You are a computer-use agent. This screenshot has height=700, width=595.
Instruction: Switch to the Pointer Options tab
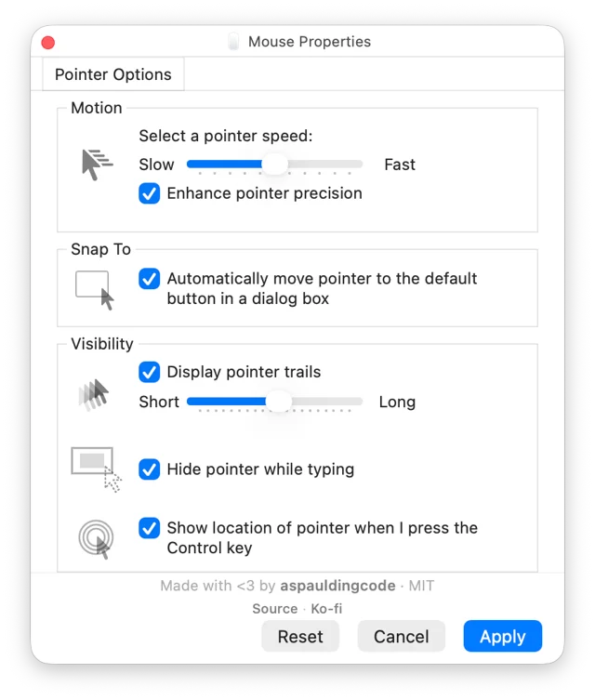pos(112,74)
